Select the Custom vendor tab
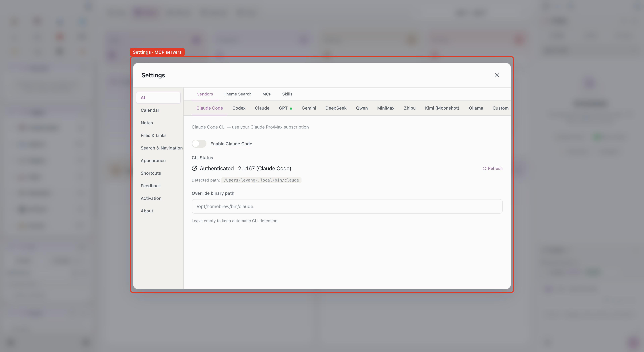 [x=500, y=108]
